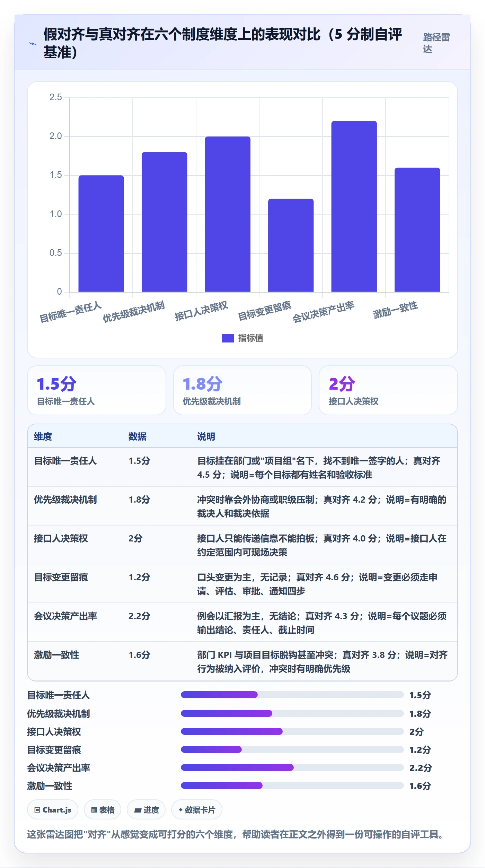Click the 目标变更留痕 bar in the chart
Screen dimensions: 485x868
coord(291,245)
